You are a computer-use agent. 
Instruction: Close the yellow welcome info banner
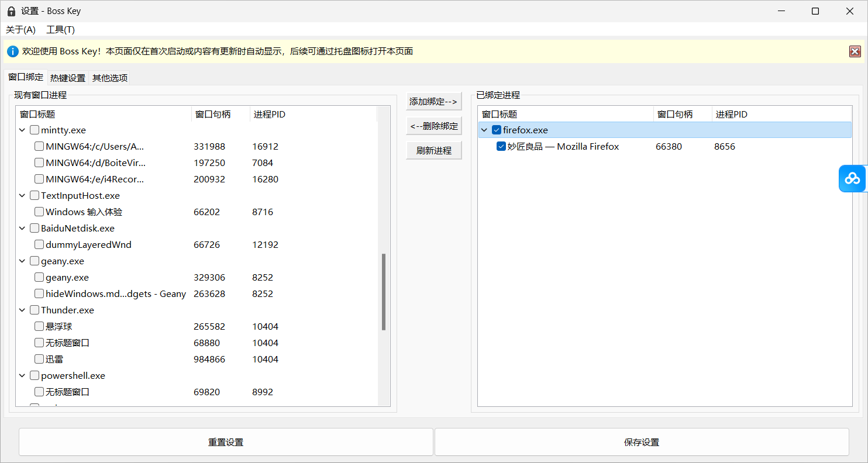pos(855,51)
